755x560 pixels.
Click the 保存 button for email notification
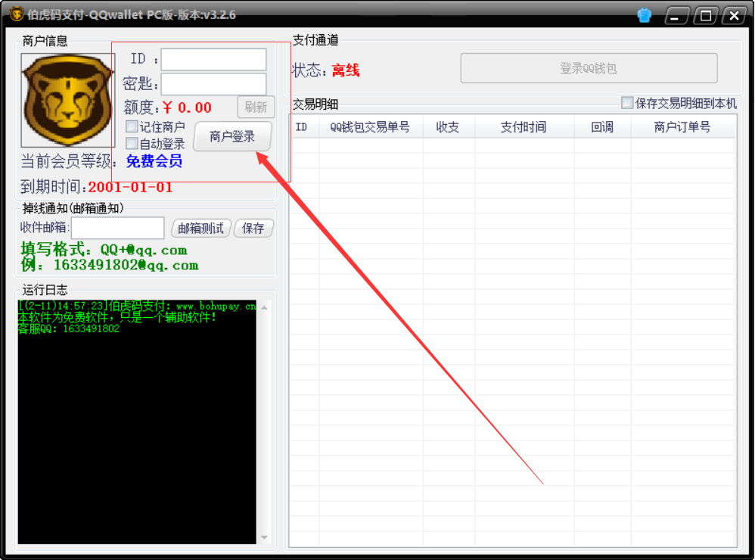[253, 228]
